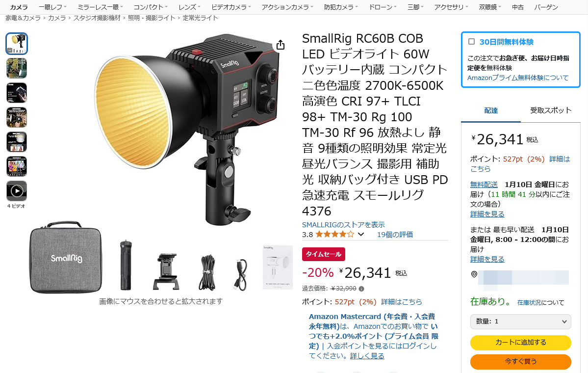Expand the 一眼レフ menu
Image resolution: width=588 pixels, height=373 pixels.
click(52, 7)
